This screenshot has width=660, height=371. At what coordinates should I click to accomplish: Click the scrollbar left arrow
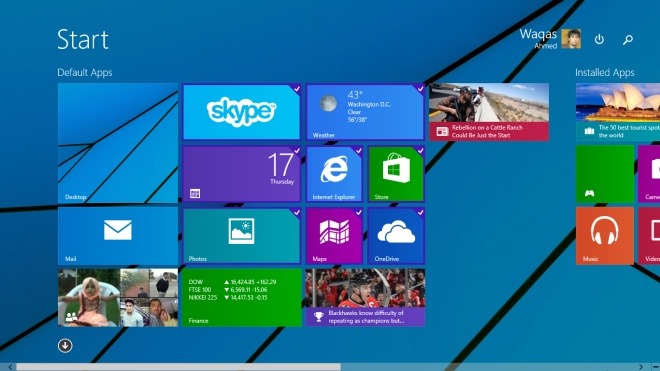point(10,367)
